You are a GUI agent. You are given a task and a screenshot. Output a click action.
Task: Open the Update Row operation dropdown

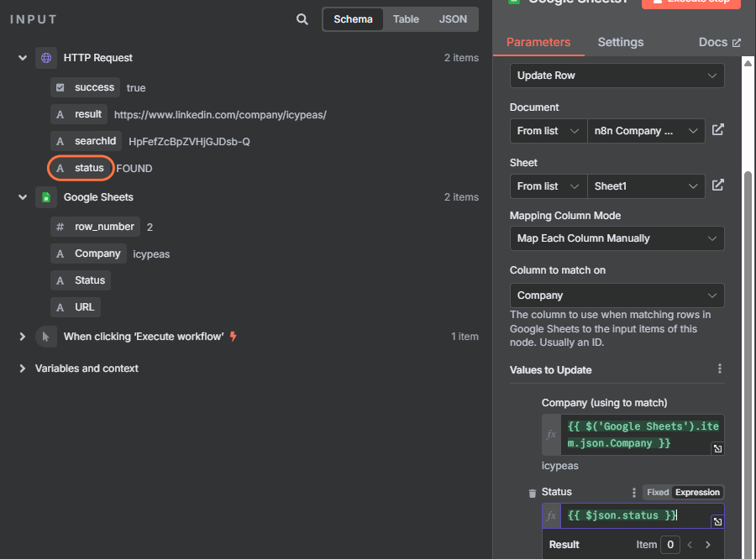pyautogui.click(x=617, y=76)
